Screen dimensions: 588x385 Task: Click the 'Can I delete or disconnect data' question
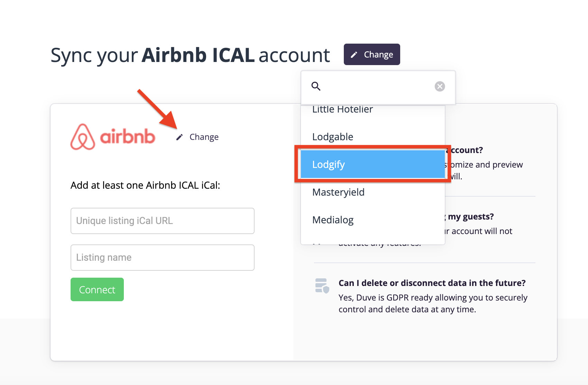tap(432, 283)
